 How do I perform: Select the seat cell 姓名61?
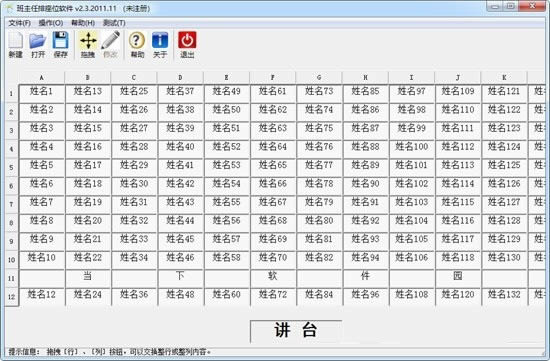273,93
